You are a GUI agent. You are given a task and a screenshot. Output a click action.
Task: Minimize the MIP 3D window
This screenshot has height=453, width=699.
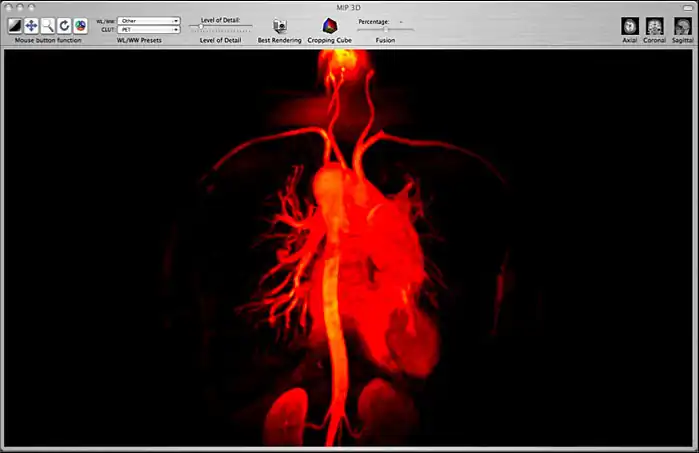pyautogui.click(x=18, y=6)
